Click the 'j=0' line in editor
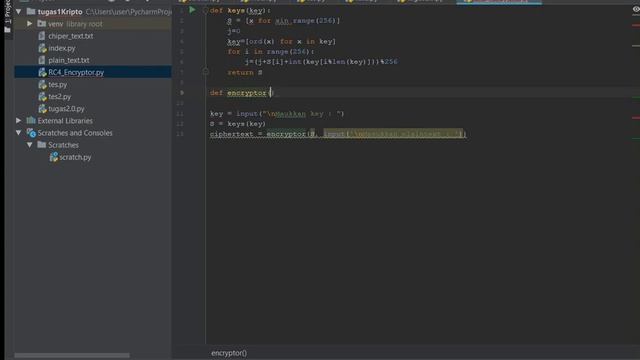Viewport: 640px width, 360px height. click(234, 31)
